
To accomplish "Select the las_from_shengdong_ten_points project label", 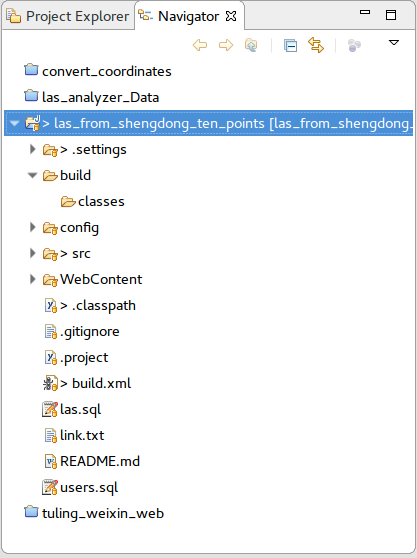I will tap(227, 123).
